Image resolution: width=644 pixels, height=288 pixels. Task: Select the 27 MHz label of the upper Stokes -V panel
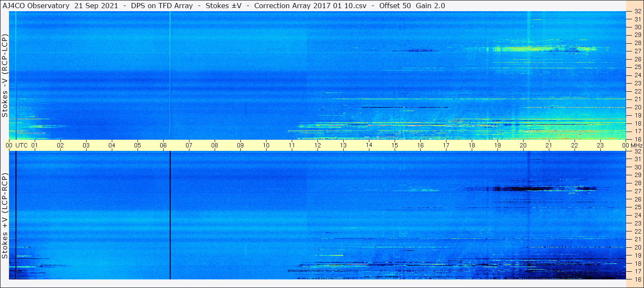(638, 51)
